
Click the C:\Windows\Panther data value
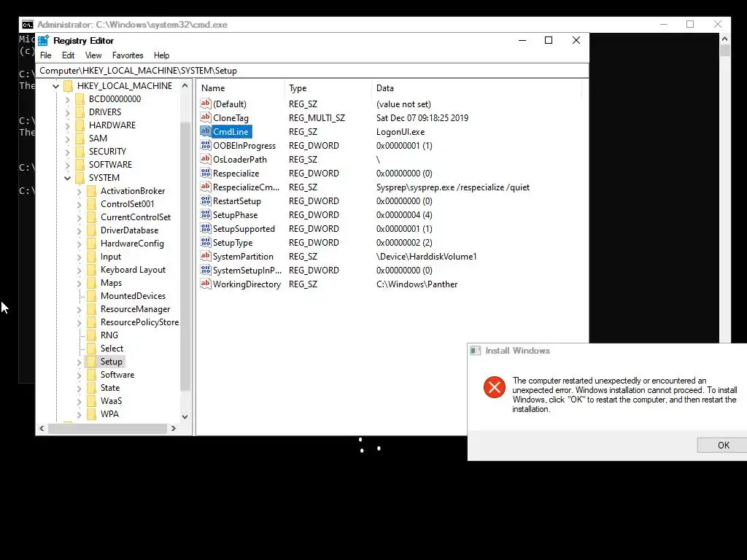(417, 284)
